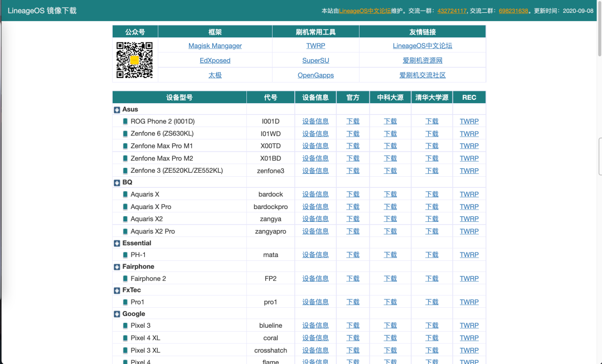Open TWRP link for Pro1
This screenshot has height=364, width=602.
tap(469, 302)
